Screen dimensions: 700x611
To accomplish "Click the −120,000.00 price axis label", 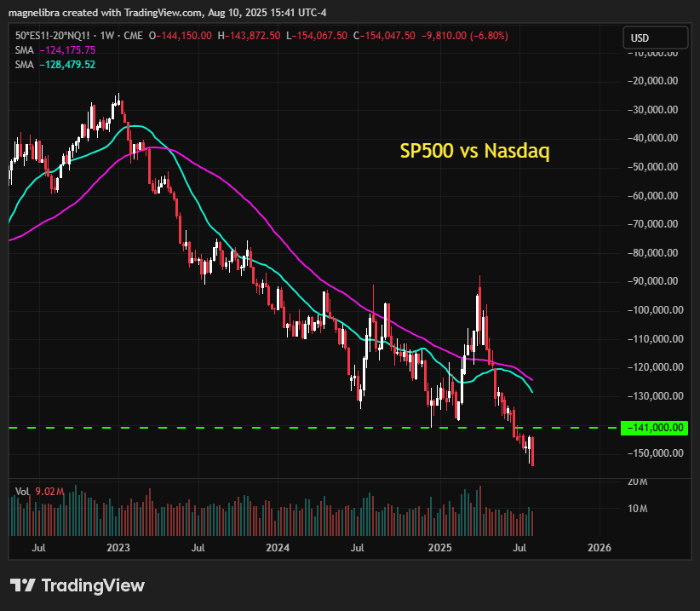I will pyautogui.click(x=656, y=367).
